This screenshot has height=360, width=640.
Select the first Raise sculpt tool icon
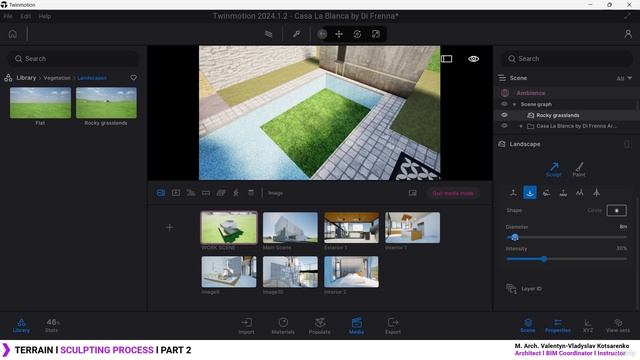513,192
